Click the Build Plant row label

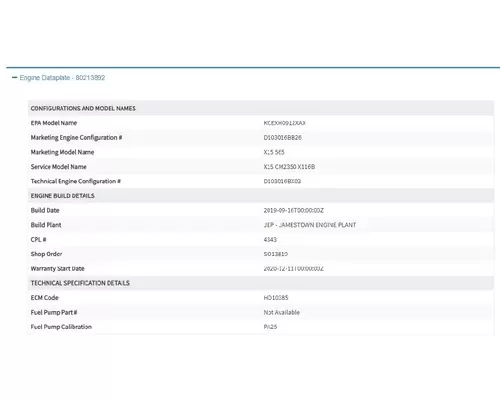[x=46, y=225]
